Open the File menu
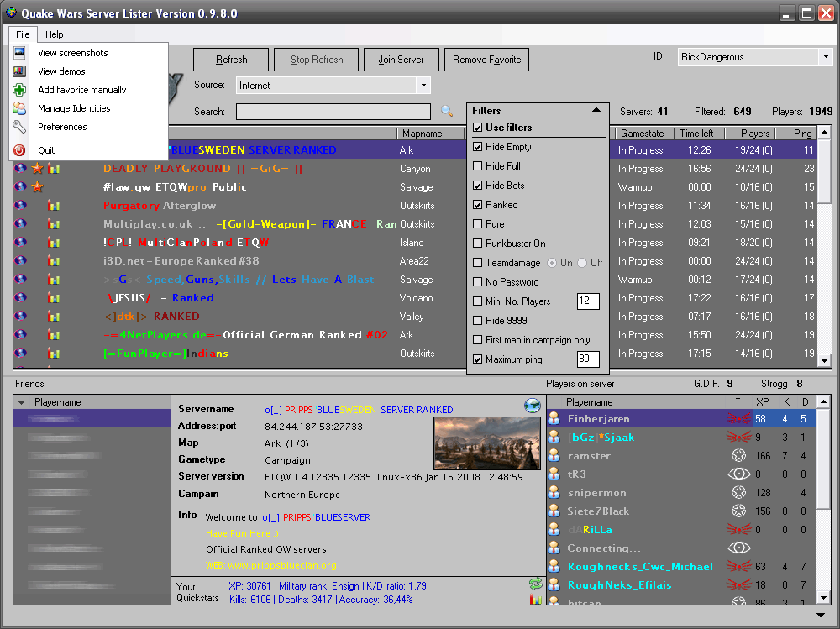This screenshot has width=840, height=629. pyautogui.click(x=23, y=34)
